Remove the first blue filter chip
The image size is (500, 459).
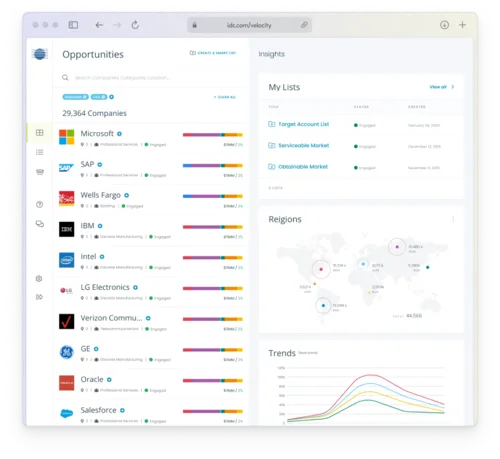click(85, 97)
